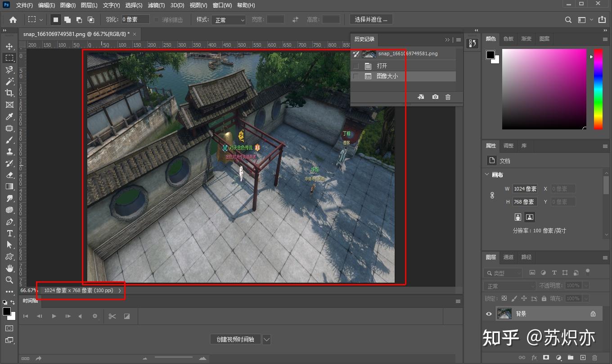Open dropdown arrow beside 创建视频时间轴
612x364 pixels.
coord(266,340)
